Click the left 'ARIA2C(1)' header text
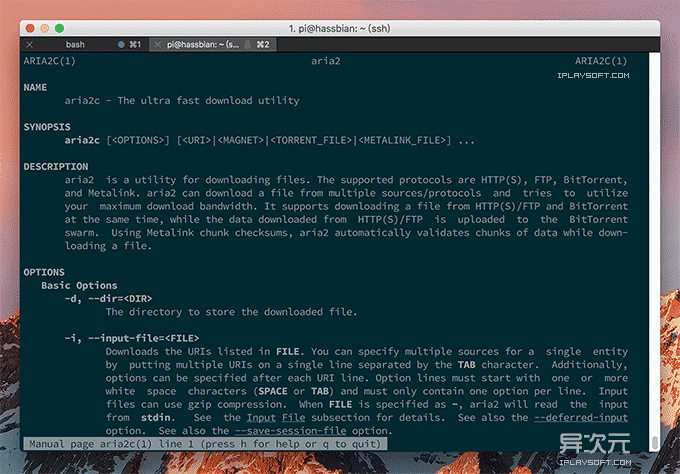The height and width of the screenshot is (474, 680). (49, 61)
